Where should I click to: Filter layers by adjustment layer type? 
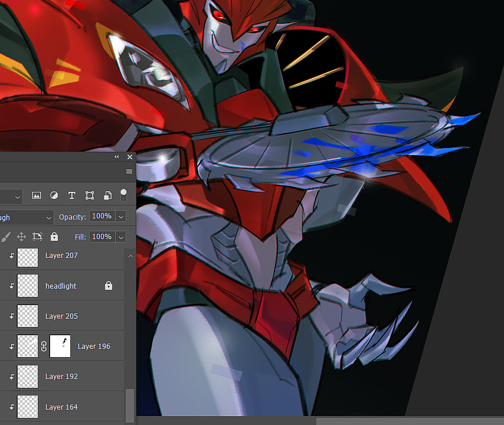pos(54,195)
